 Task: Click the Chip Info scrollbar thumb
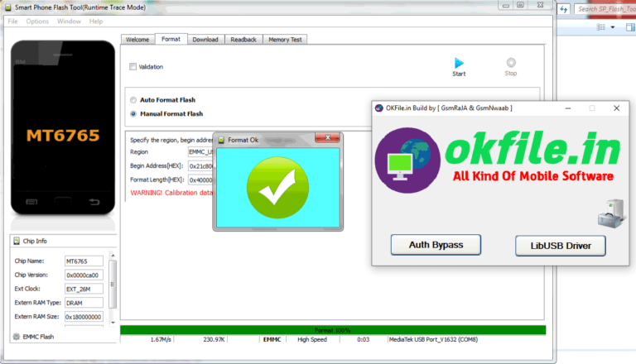[x=113, y=284]
